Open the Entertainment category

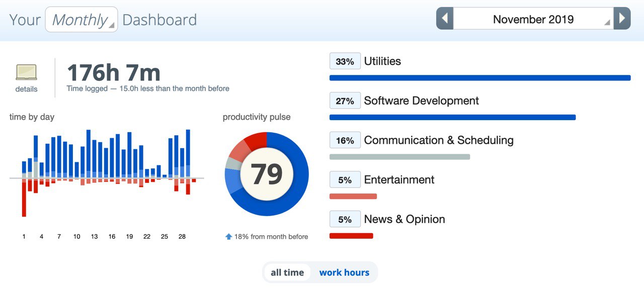pyautogui.click(x=399, y=179)
